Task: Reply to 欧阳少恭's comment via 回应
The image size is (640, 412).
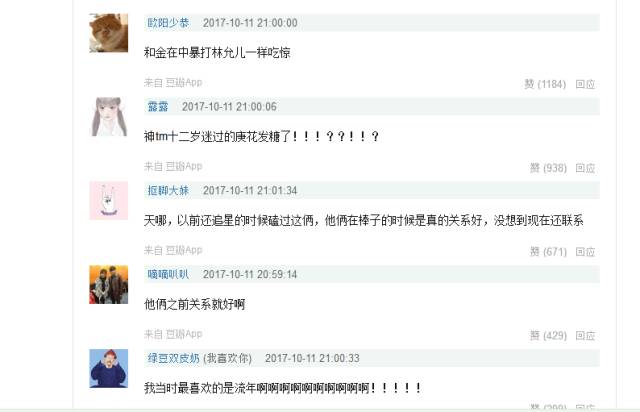Action: click(x=585, y=84)
